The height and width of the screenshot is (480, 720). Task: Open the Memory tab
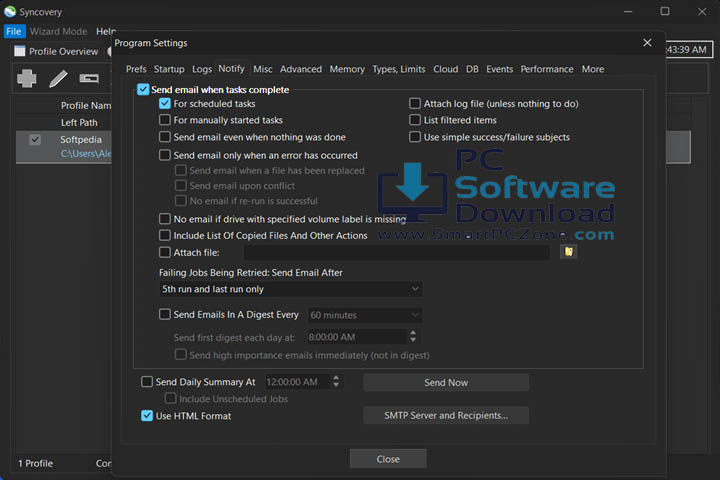(347, 69)
